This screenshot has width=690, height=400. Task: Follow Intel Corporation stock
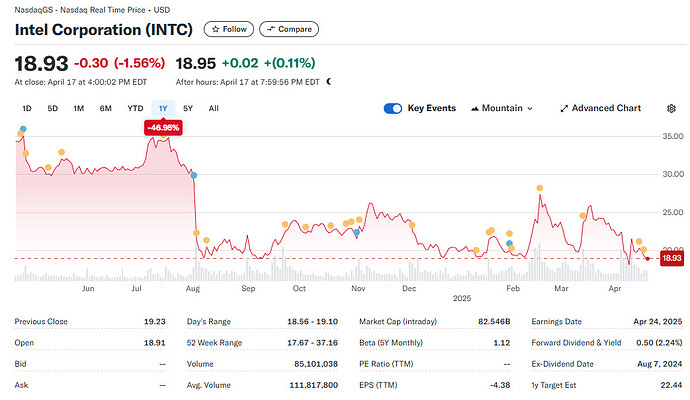(x=229, y=29)
